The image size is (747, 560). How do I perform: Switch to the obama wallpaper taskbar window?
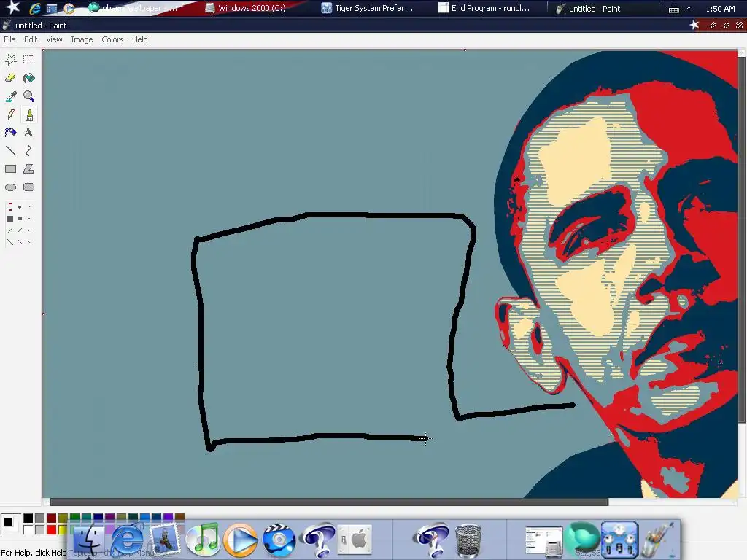[x=134, y=8]
